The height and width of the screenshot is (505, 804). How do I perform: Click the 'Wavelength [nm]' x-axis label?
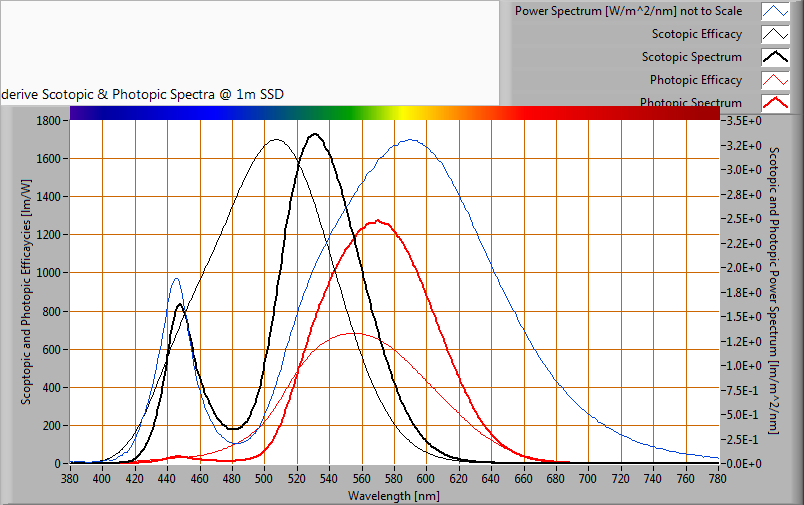click(x=393, y=495)
